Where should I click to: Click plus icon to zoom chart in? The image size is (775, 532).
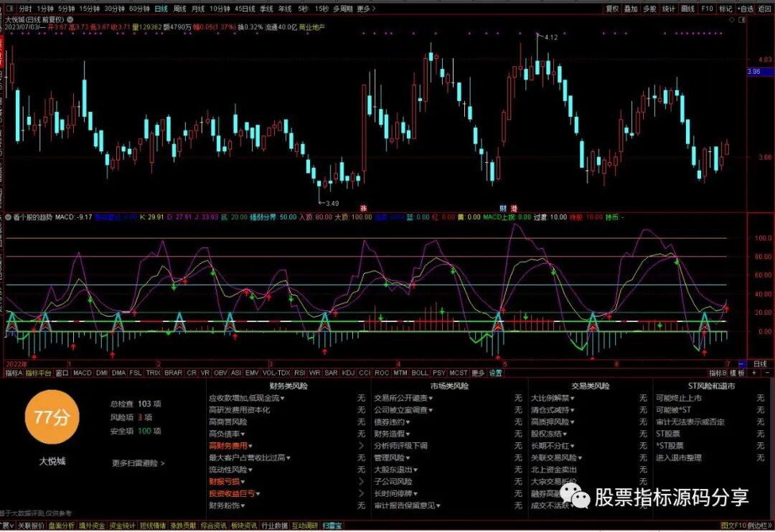tap(753, 373)
